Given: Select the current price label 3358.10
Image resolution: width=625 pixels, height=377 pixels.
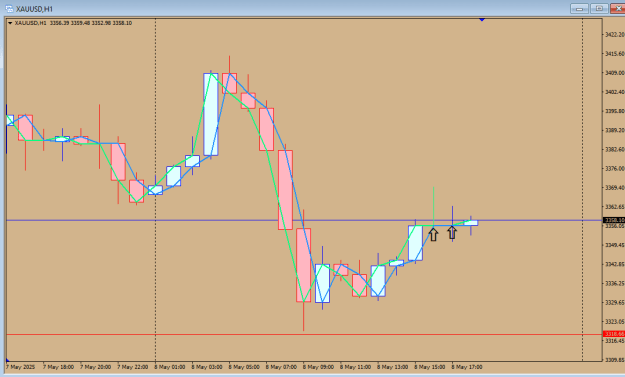Looking at the screenshot, I should point(614,220).
